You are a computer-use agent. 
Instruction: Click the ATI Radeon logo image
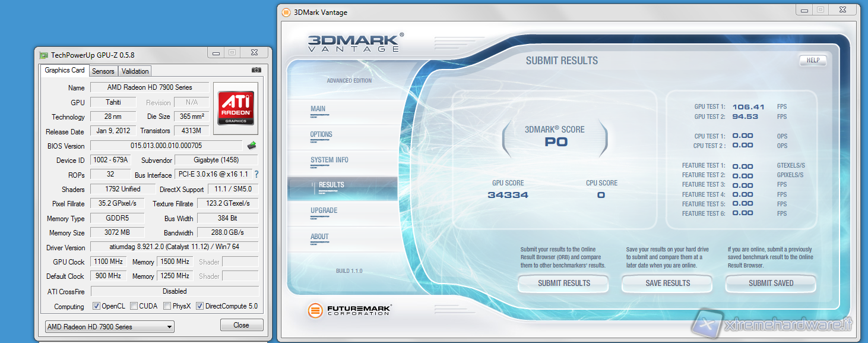236,108
